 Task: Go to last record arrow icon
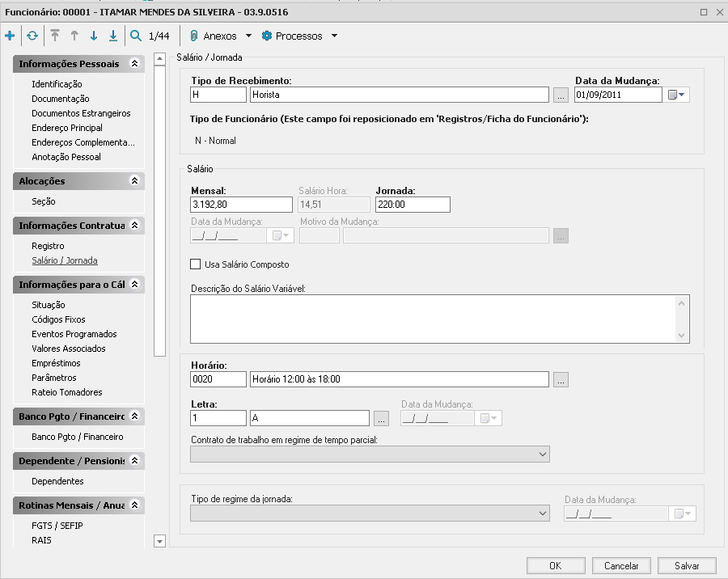click(112, 36)
